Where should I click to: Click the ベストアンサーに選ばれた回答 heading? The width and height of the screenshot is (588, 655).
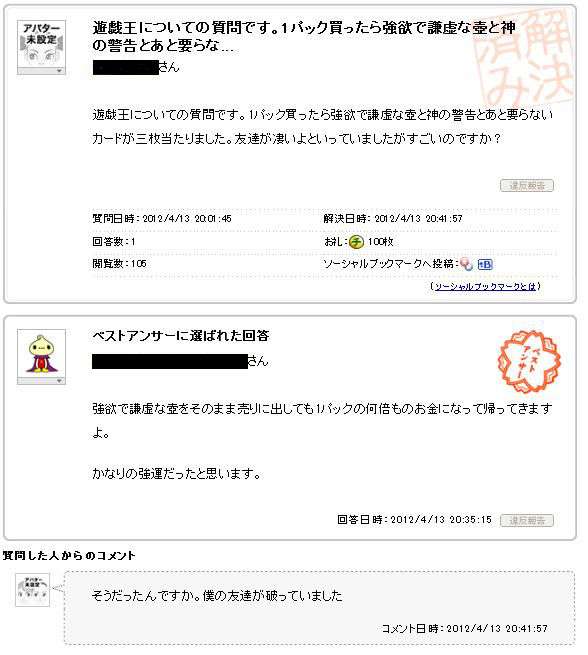(180, 336)
